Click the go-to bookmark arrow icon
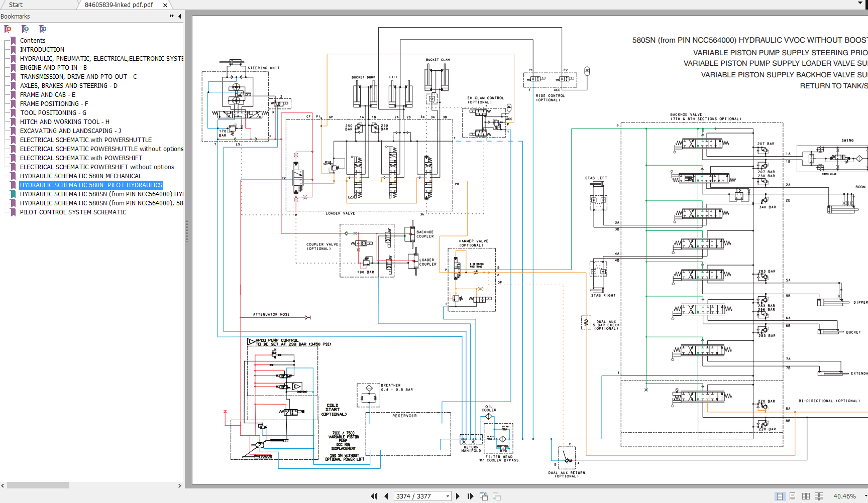This screenshot has height=503, width=868. point(43,29)
